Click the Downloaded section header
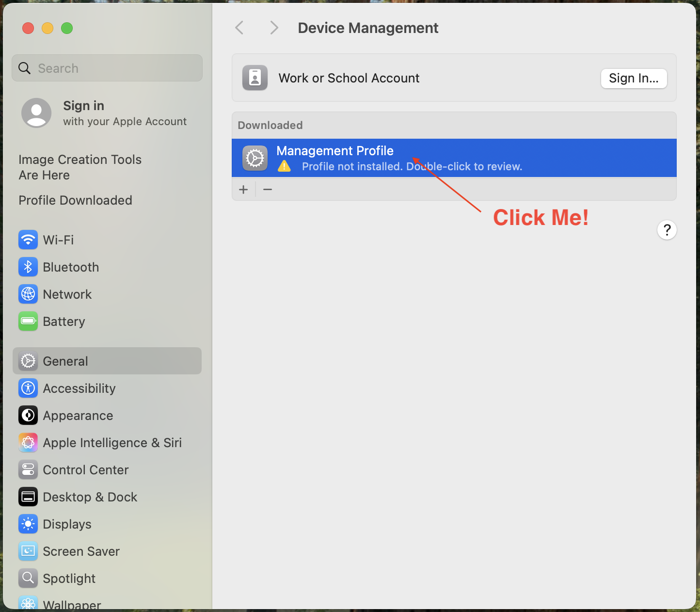The width and height of the screenshot is (700, 612). pos(270,125)
